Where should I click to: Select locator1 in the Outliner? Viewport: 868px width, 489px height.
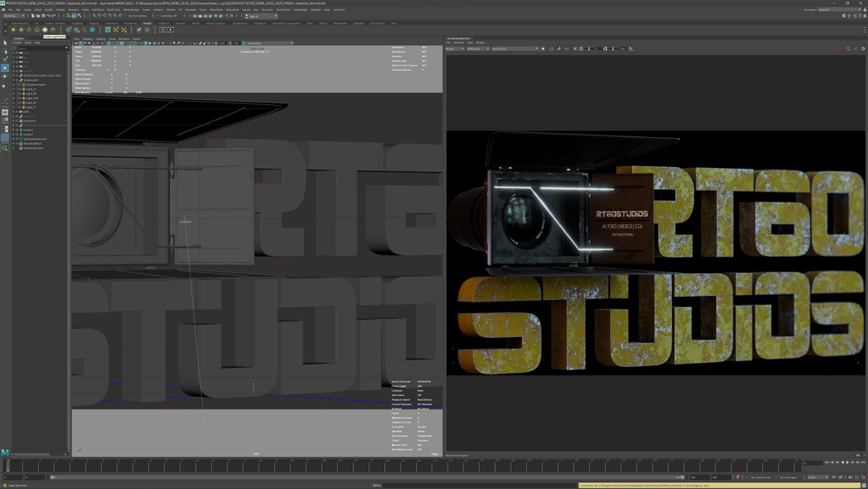pos(28,130)
